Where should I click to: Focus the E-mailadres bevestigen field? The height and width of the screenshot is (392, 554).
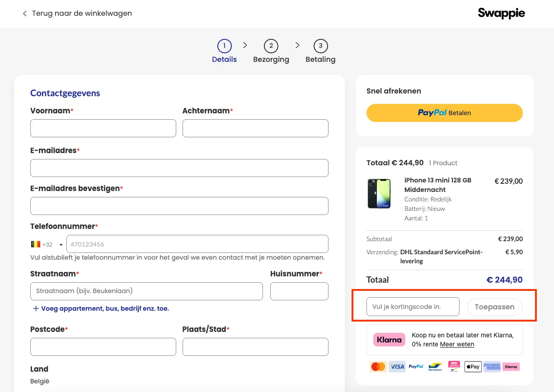tap(179, 206)
